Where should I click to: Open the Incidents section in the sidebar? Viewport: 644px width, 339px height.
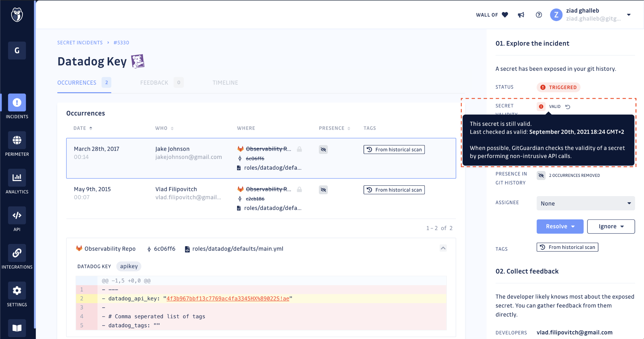pyautogui.click(x=17, y=102)
